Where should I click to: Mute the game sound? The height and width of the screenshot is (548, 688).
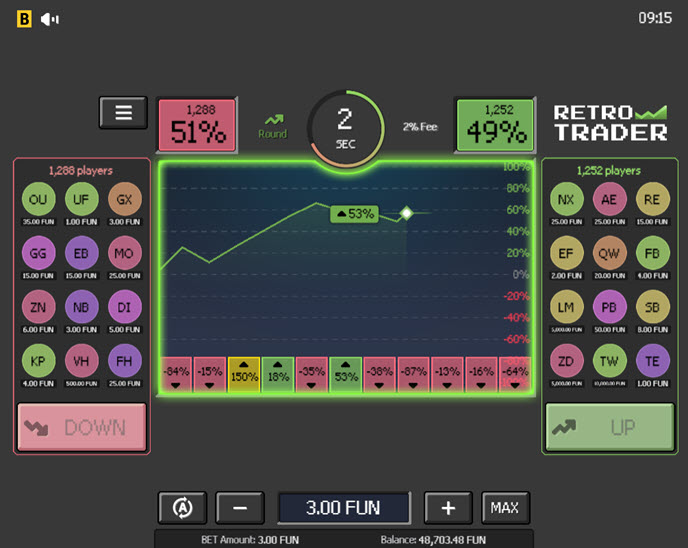tap(50, 19)
